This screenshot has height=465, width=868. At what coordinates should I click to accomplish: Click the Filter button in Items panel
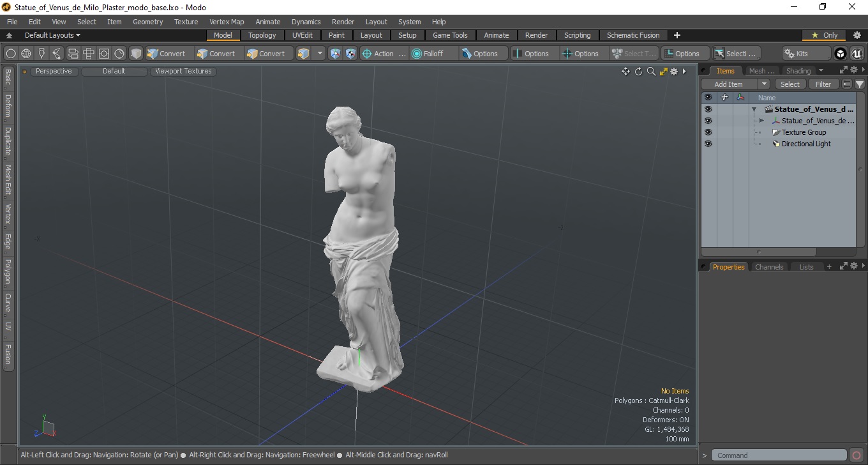click(x=824, y=84)
